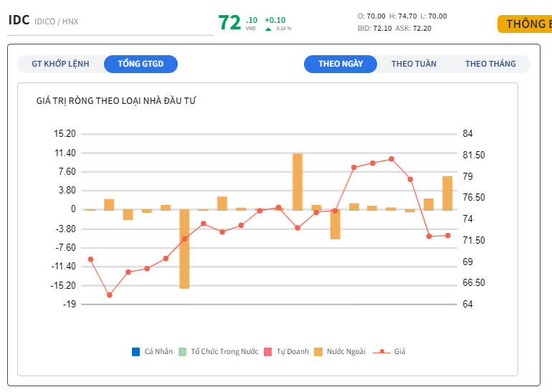Select the Tổng GTGD toggle
Image resolution: width=552 pixels, height=392 pixels.
[141, 64]
